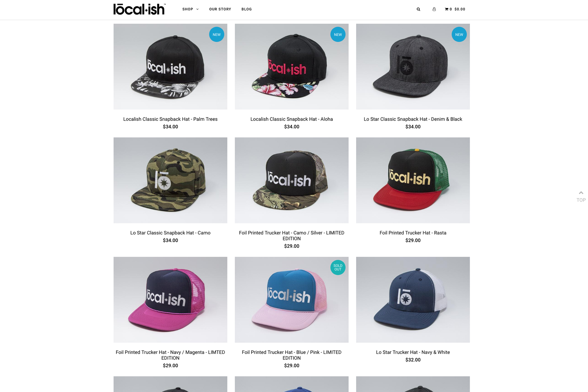Select the Navy & White trucker hat image
The image size is (588, 392).
pyautogui.click(x=413, y=300)
